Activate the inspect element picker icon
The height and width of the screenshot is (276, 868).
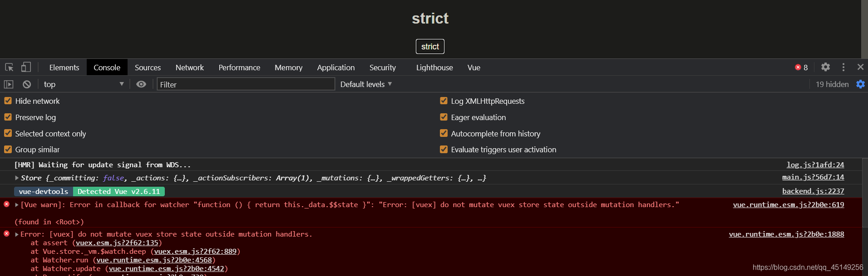(x=9, y=67)
